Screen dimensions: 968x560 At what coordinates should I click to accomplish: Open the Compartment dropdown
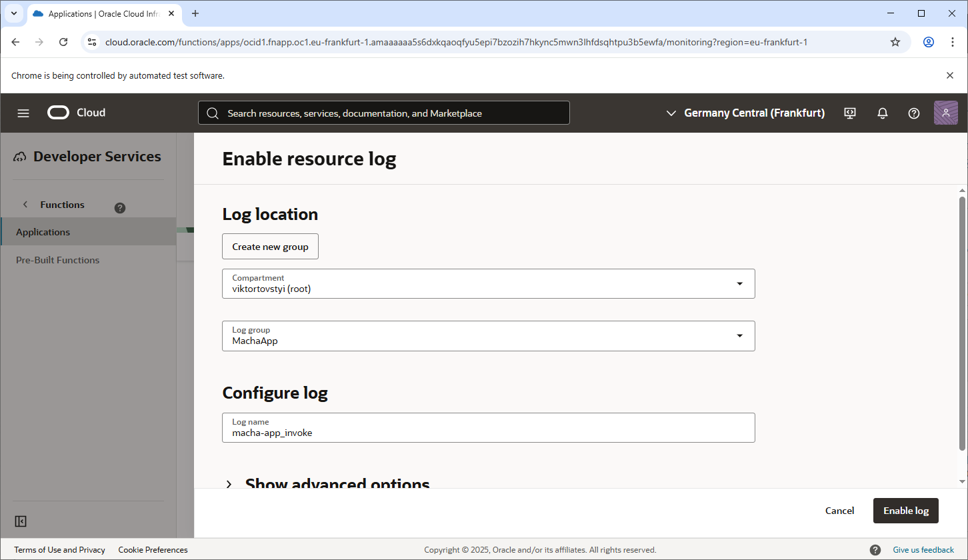point(488,284)
